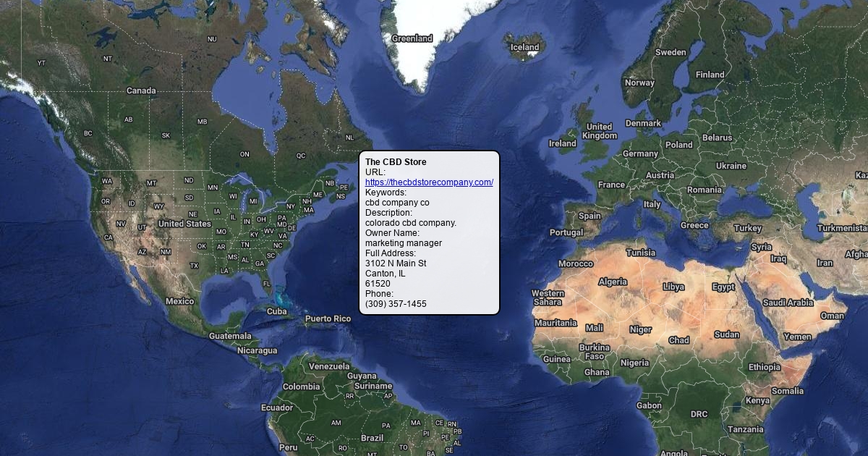The width and height of the screenshot is (868, 456).
Task: Click the Puerto Rico map label
Action: (x=328, y=318)
